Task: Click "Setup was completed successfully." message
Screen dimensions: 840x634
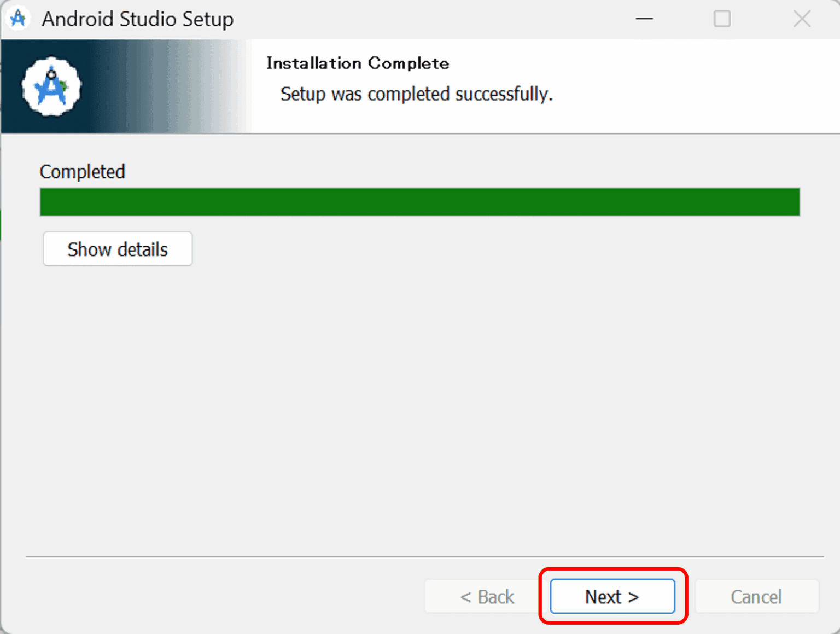Action: (417, 94)
